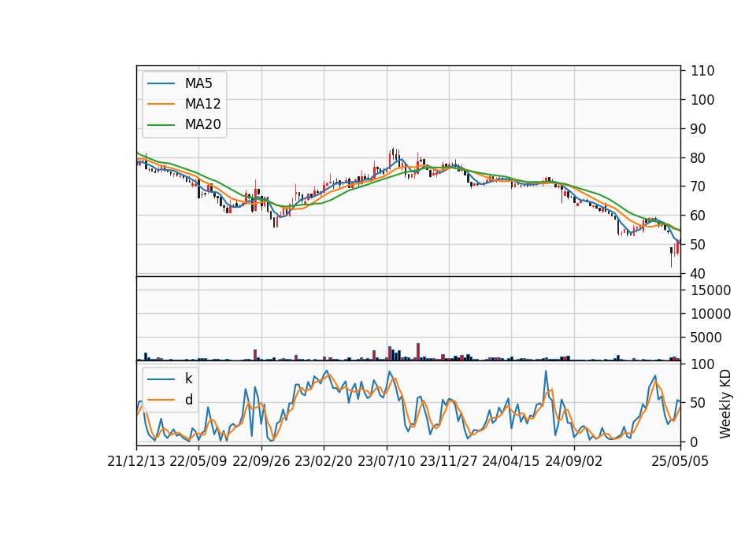Viewport: 756px width, 543px height.
Task: Click the 90 price axis label
Action: (699, 129)
